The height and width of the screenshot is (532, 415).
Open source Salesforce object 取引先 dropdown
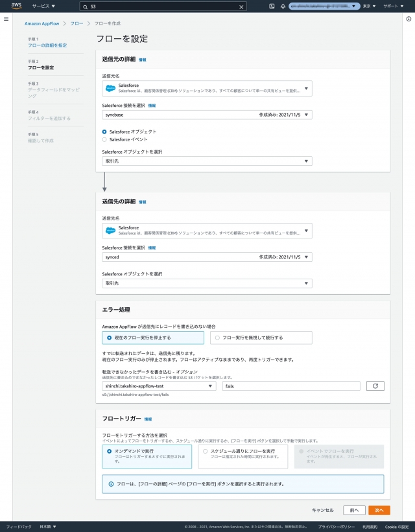pyautogui.click(x=207, y=161)
